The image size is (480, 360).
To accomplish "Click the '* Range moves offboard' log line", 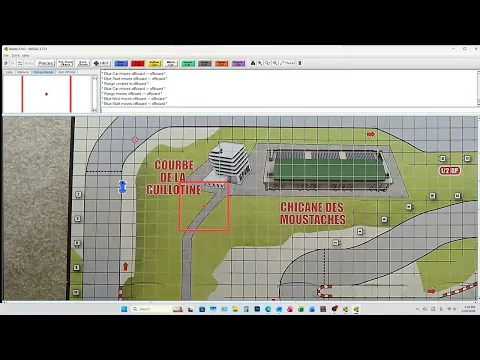I will point(132,94).
